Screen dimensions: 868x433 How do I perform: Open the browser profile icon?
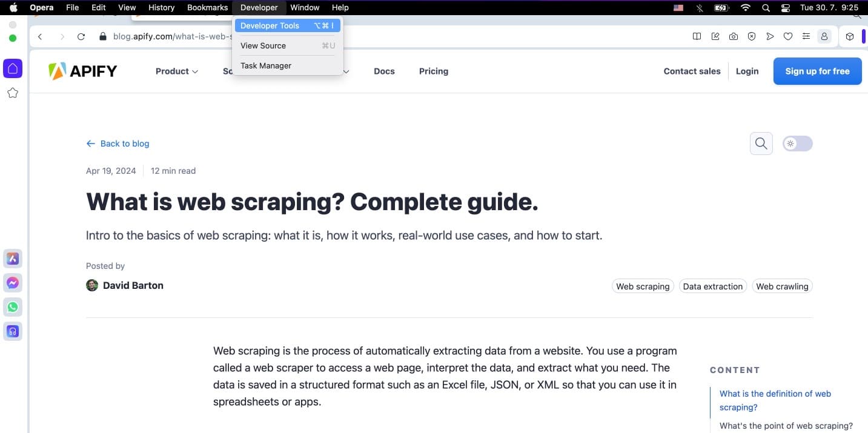(x=824, y=36)
